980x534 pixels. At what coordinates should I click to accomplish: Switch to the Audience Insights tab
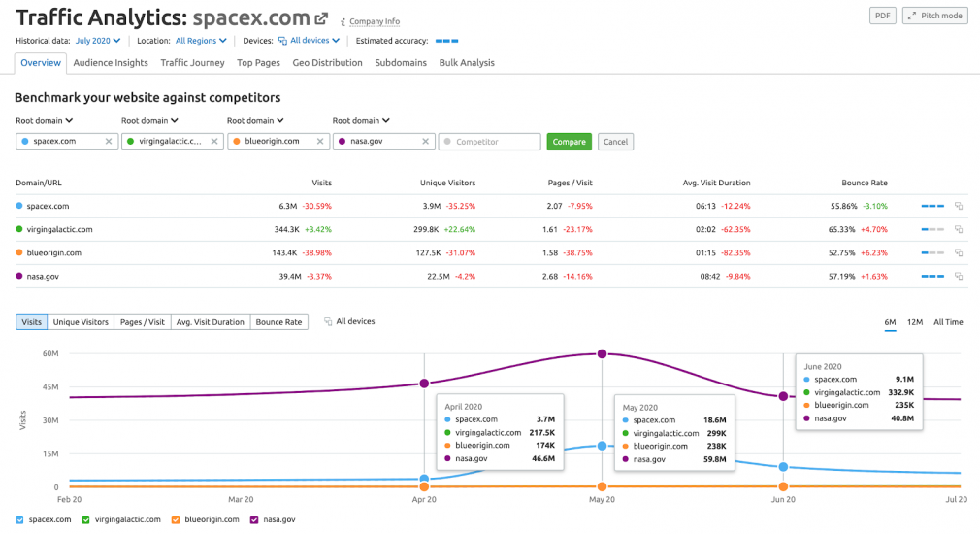(x=111, y=62)
